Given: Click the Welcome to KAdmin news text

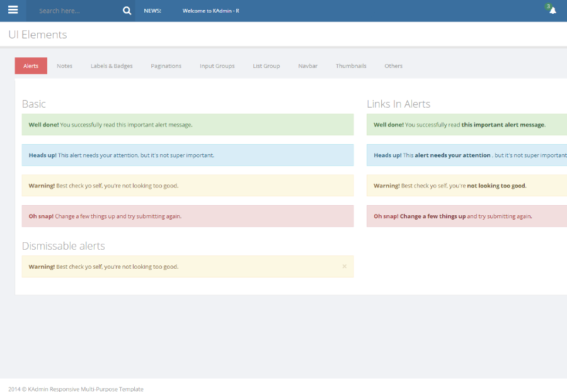Looking at the screenshot, I should (210, 11).
